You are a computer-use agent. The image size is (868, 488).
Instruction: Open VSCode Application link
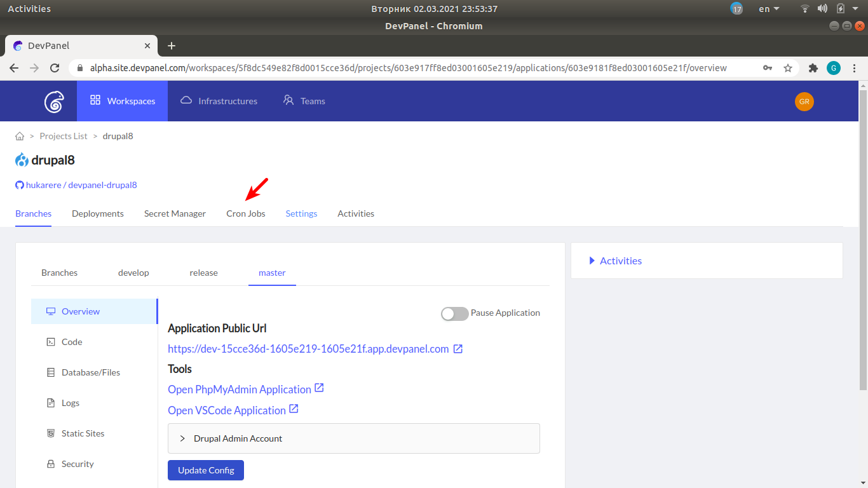(227, 410)
